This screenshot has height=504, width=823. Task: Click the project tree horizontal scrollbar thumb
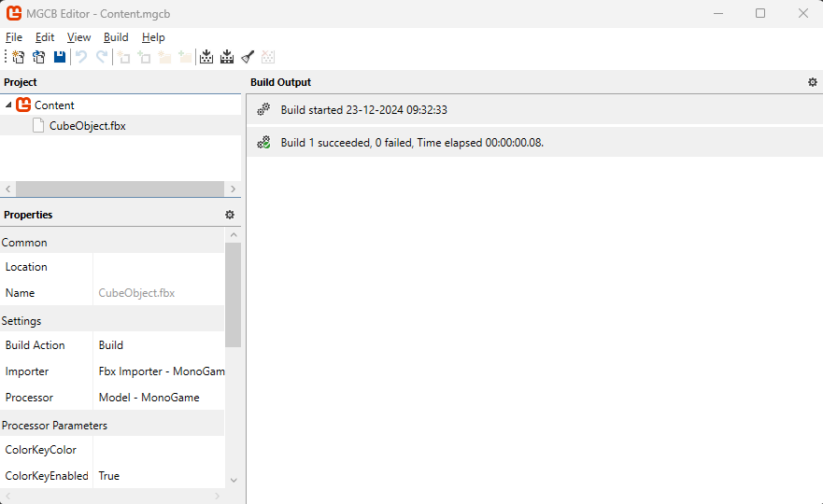point(120,189)
